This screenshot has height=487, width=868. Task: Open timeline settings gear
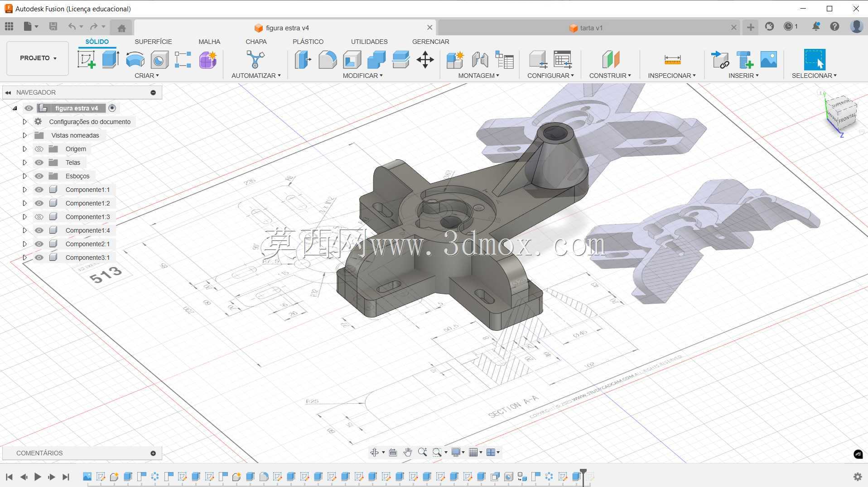click(x=858, y=477)
